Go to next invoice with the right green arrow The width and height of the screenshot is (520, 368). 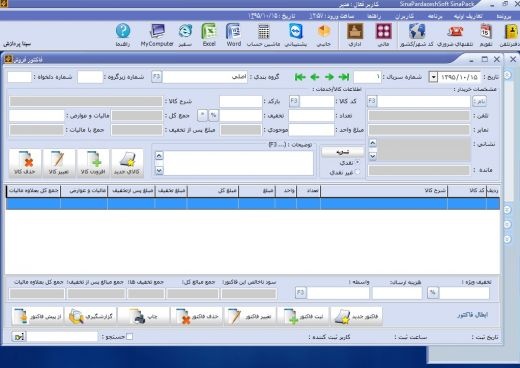click(329, 77)
